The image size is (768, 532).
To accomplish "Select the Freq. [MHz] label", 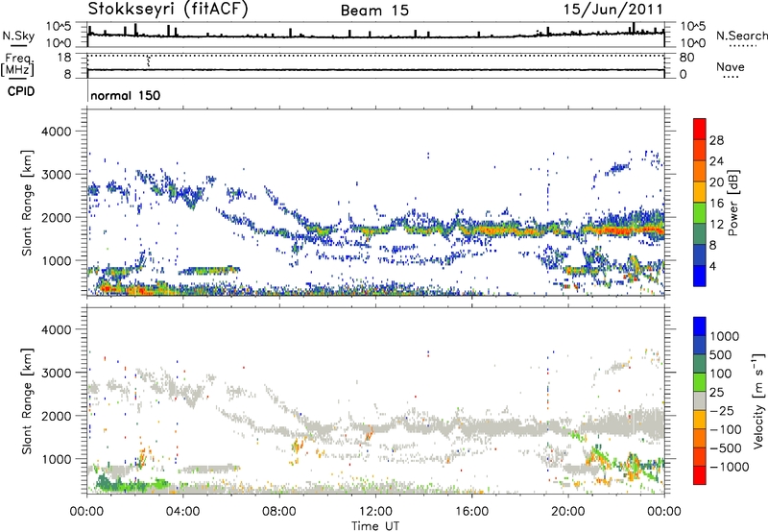I will [x=18, y=65].
